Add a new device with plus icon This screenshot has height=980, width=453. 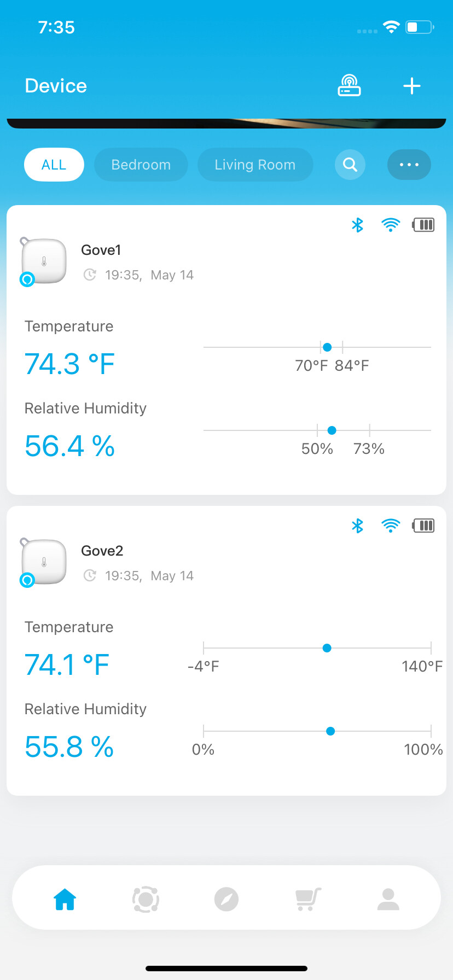point(411,86)
